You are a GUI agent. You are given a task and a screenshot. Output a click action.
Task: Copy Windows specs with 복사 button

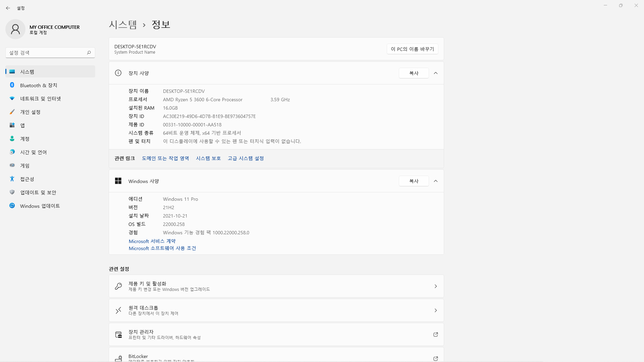tap(414, 181)
